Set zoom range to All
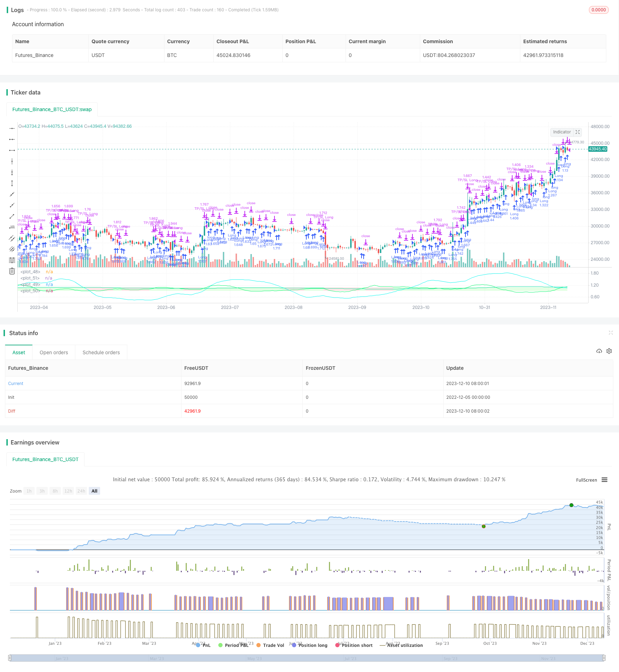Image resolution: width=619 pixels, height=672 pixels. tap(94, 491)
